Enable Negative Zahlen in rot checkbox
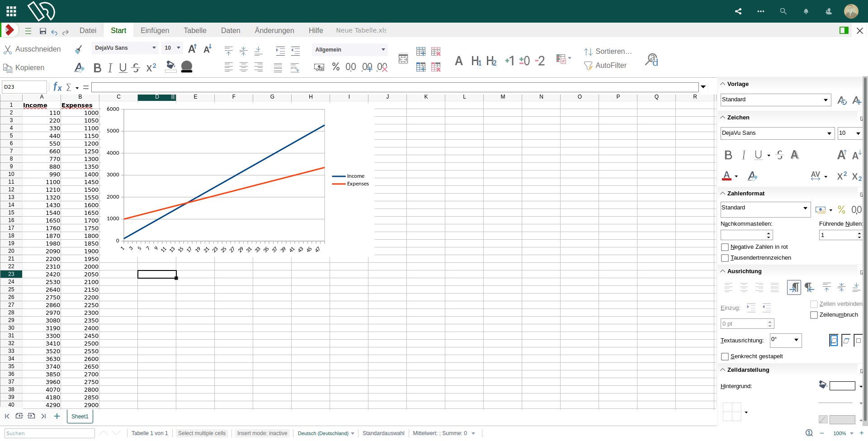The image size is (868, 441). 725,247
